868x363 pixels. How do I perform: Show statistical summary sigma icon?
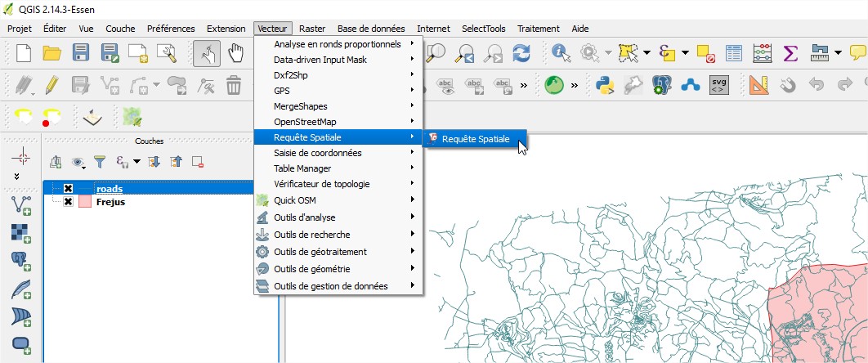790,53
